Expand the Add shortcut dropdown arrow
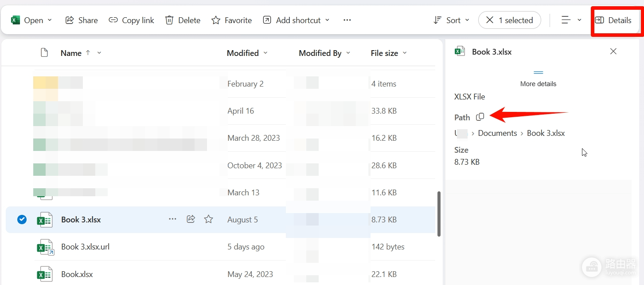The image size is (644, 285). pyautogui.click(x=328, y=20)
